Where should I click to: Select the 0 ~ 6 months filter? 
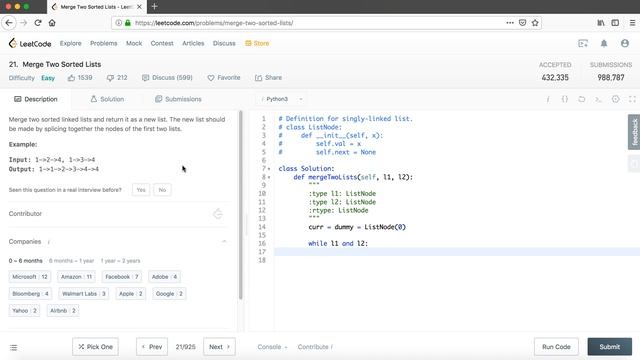(26, 261)
